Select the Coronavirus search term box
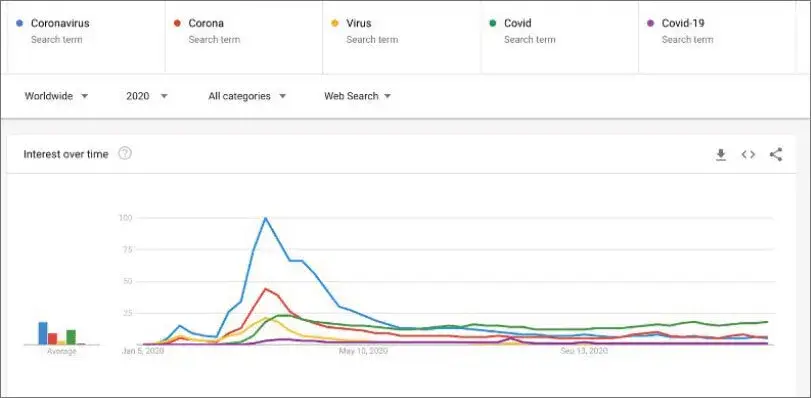Image resolution: width=811 pixels, height=398 pixels. (86, 37)
